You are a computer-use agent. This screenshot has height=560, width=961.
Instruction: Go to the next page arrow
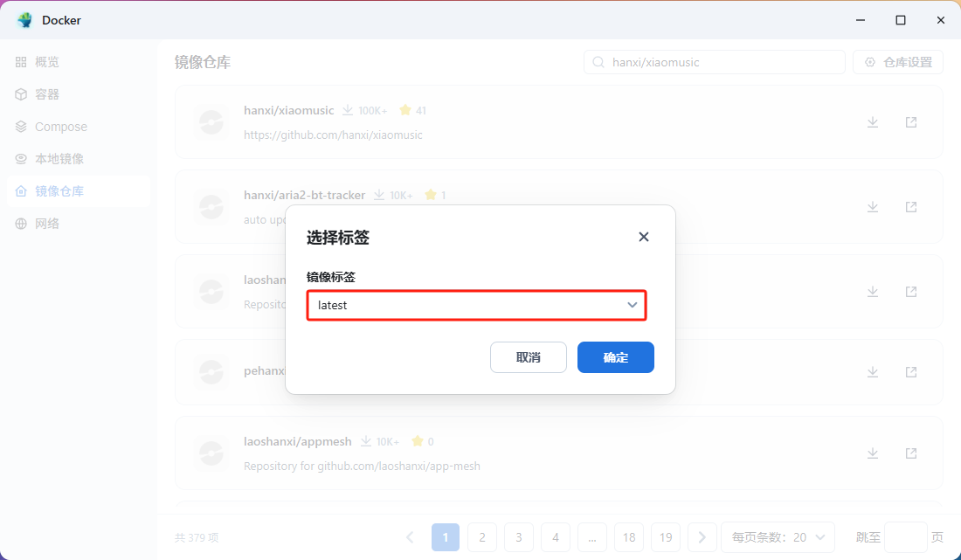pyautogui.click(x=702, y=537)
